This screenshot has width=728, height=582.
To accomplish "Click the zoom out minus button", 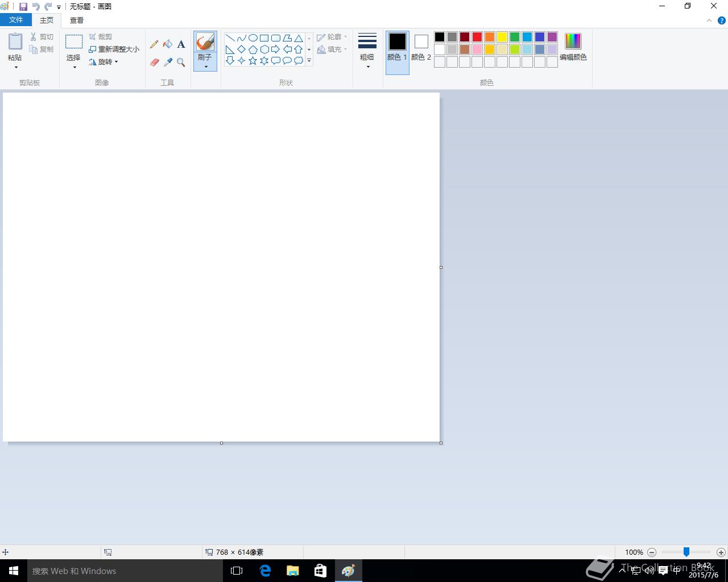I will pos(652,552).
